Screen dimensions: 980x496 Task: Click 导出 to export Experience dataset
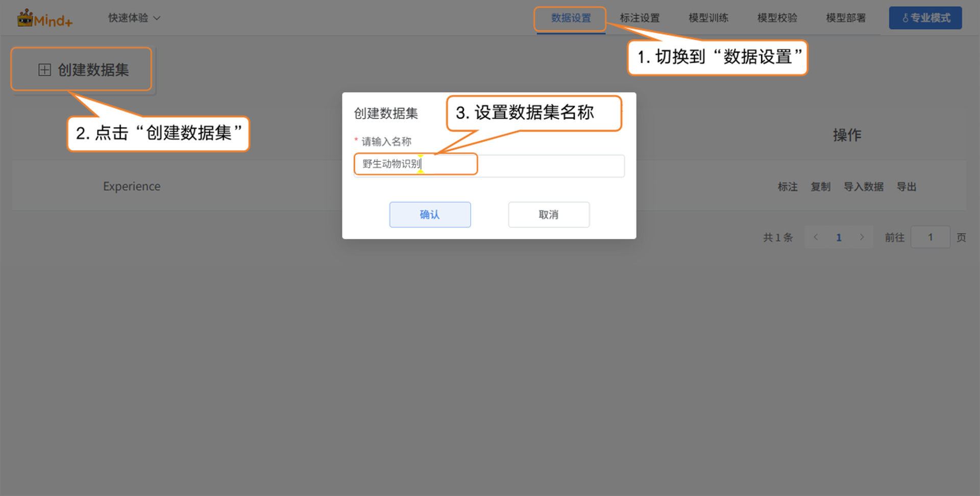pyautogui.click(x=906, y=187)
